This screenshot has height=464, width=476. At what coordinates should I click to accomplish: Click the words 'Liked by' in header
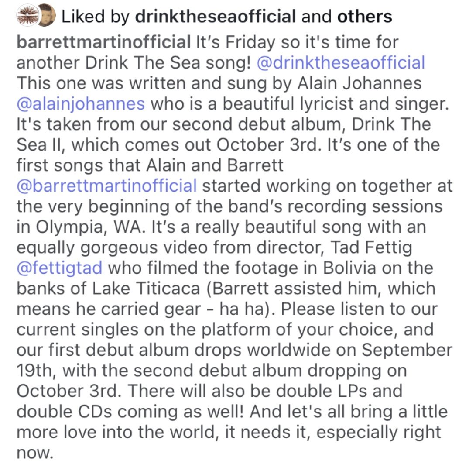point(96,16)
